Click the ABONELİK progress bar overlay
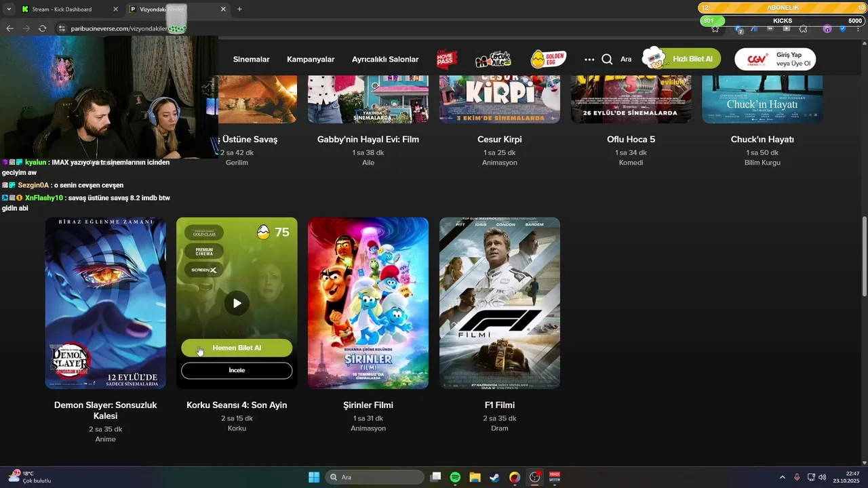868x488 pixels. [x=782, y=7]
